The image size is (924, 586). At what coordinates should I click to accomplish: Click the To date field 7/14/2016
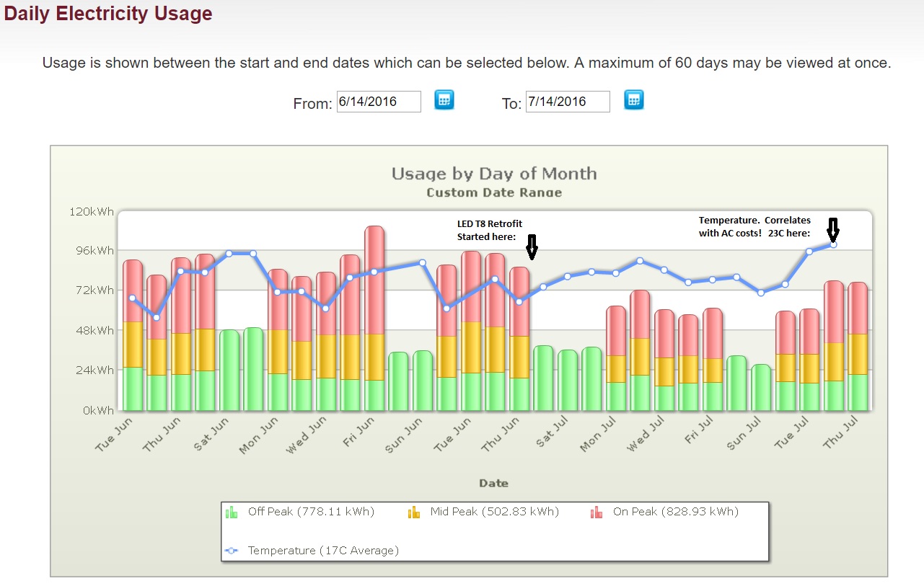click(x=568, y=102)
